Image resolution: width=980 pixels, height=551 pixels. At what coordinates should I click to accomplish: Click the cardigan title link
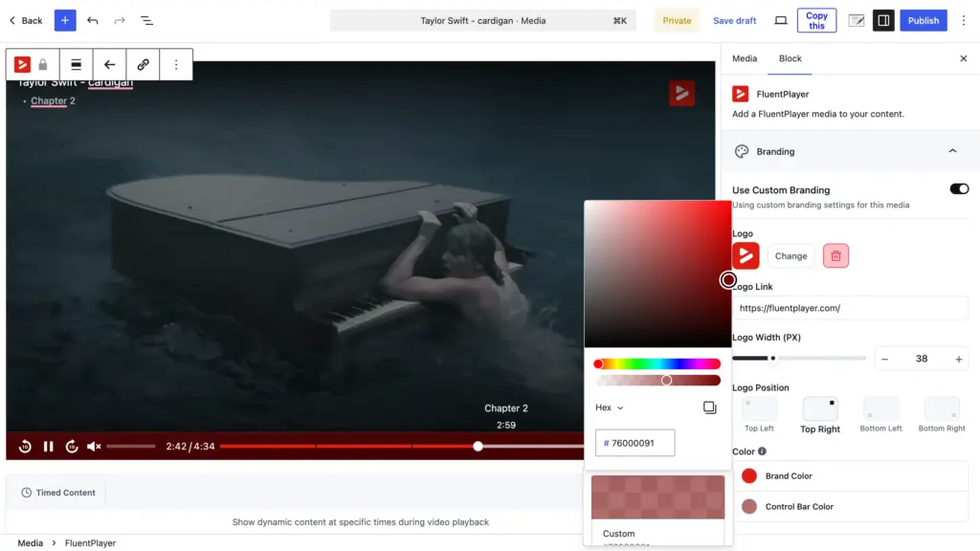[x=110, y=83]
